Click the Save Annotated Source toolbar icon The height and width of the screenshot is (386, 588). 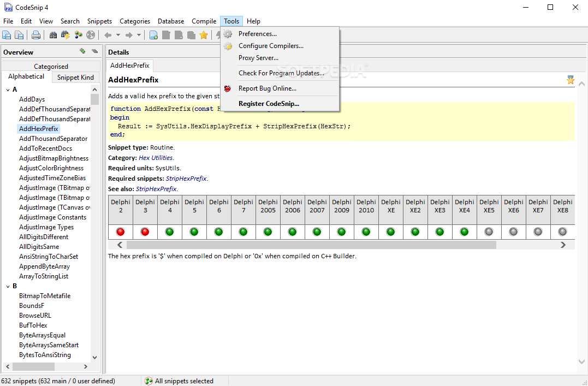pos(7,35)
